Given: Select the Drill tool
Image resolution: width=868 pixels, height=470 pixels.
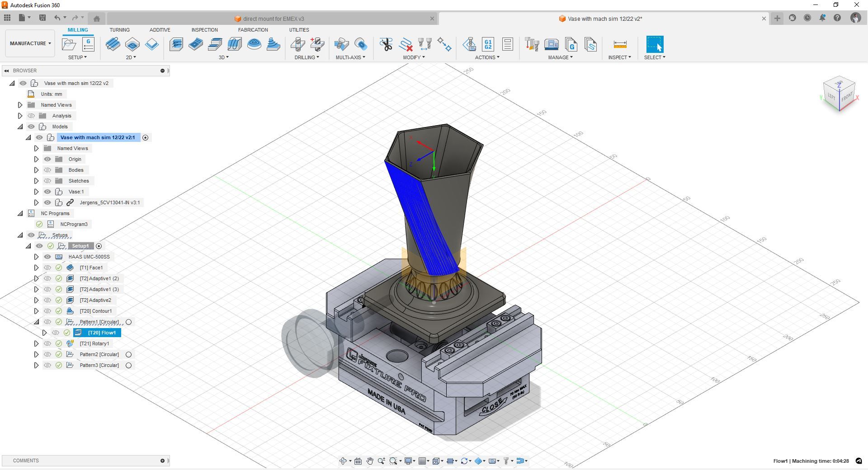Looking at the screenshot, I should [297, 44].
